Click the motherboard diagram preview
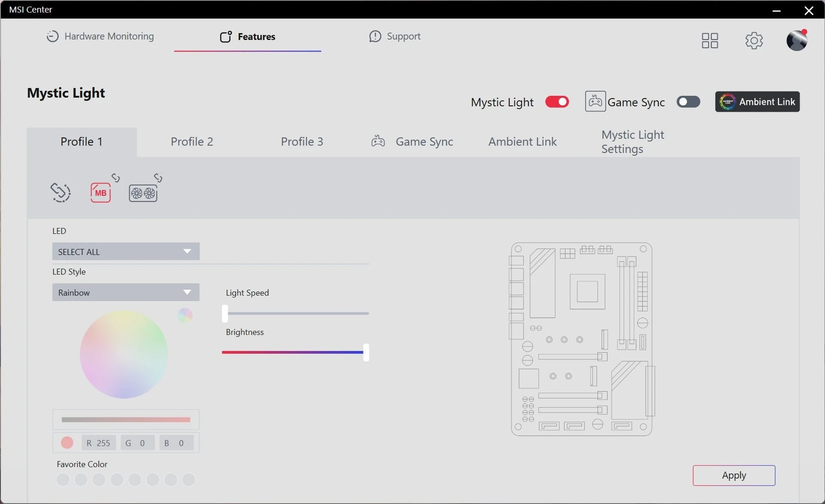Screen dimensions: 825x504 582,339
